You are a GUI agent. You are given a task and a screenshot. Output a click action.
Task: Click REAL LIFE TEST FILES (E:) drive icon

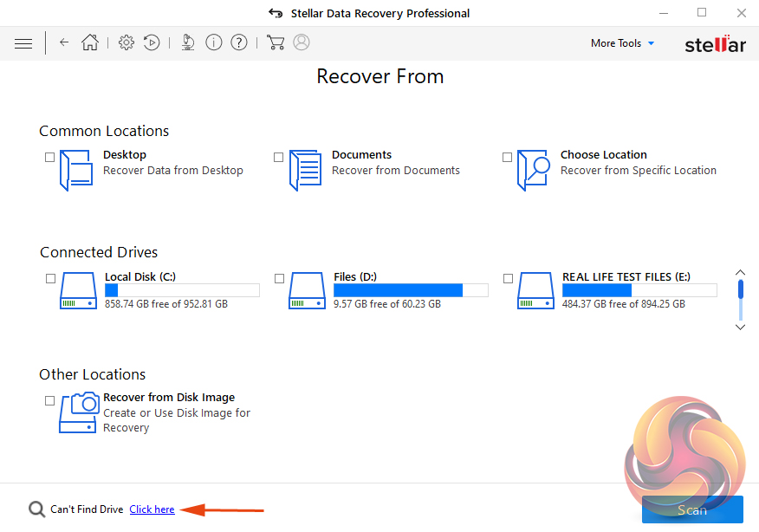535,290
